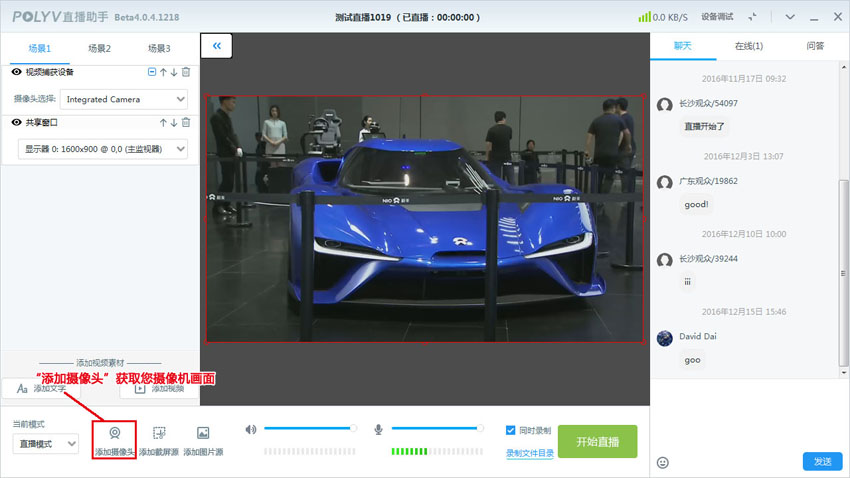The height and width of the screenshot is (478, 850).
Task: Toggle visibility of 共享窗口 source
Action: [17, 122]
